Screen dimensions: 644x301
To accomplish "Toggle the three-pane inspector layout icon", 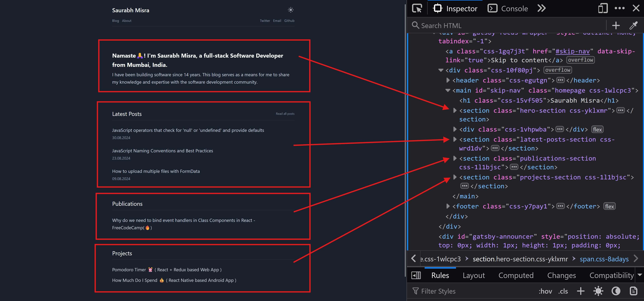I will tap(416, 275).
